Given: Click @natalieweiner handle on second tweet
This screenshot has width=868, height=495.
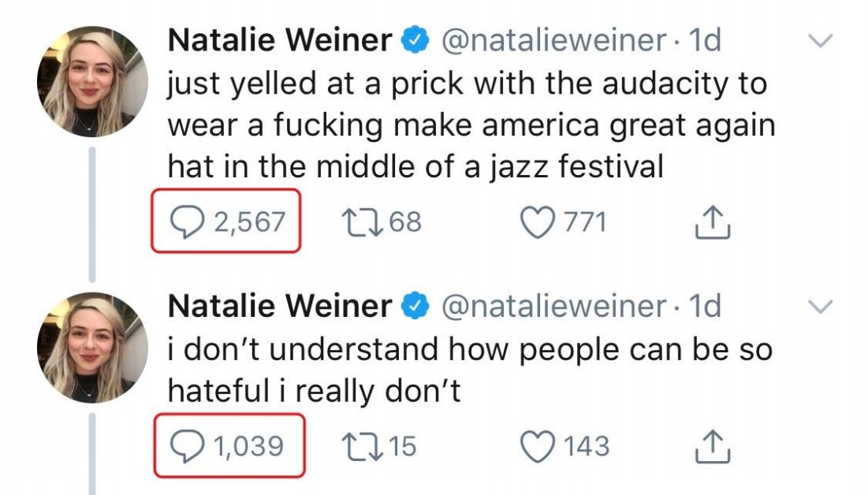Looking at the screenshot, I should pyautogui.click(x=553, y=306).
